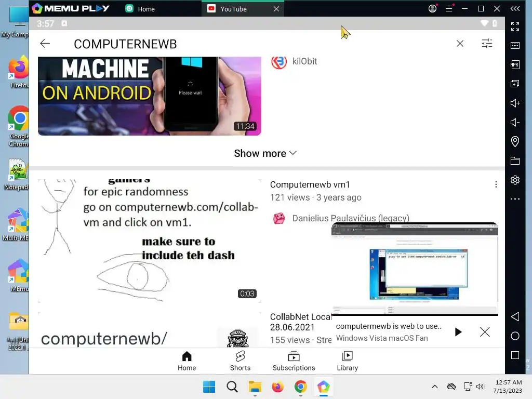Select the Notepad++ desktop shortcut
The image size is (532, 399).
[17, 175]
